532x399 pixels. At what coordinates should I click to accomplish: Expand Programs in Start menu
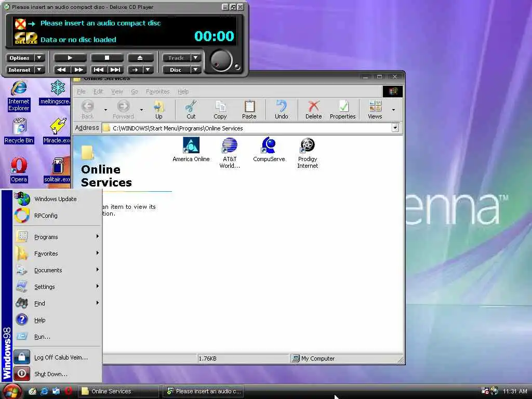[58, 237]
